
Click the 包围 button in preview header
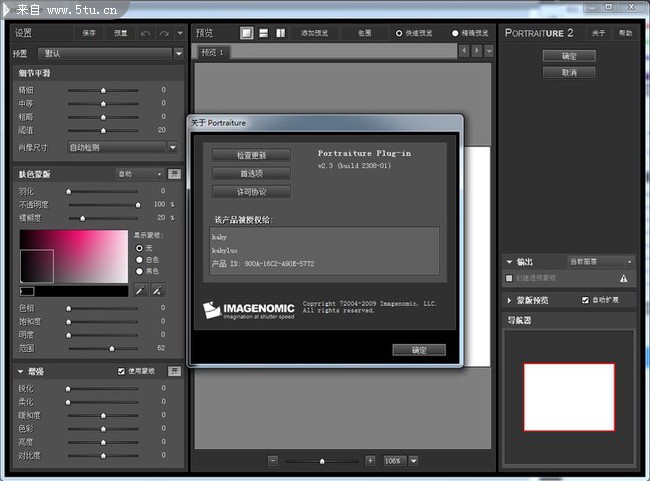pyautogui.click(x=365, y=33)
